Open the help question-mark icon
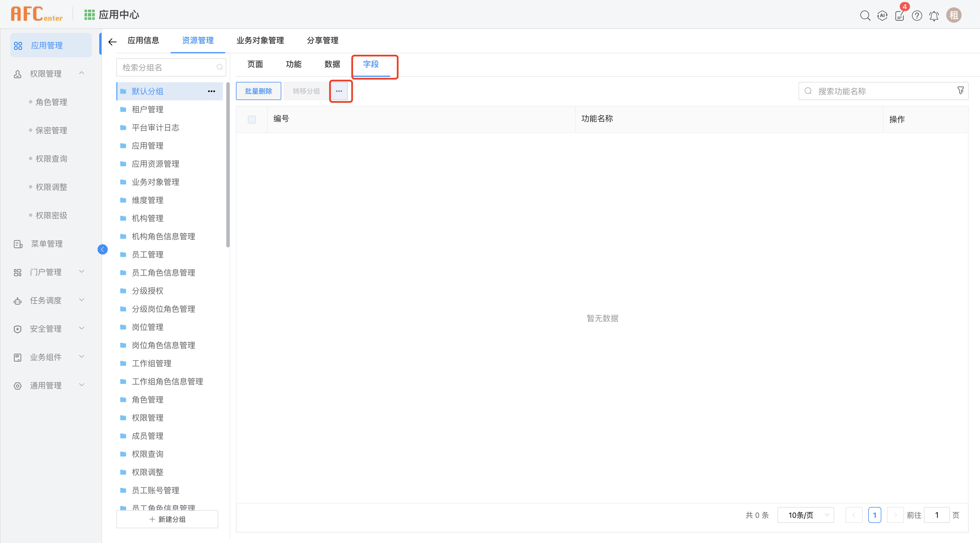 click(917, 16)
